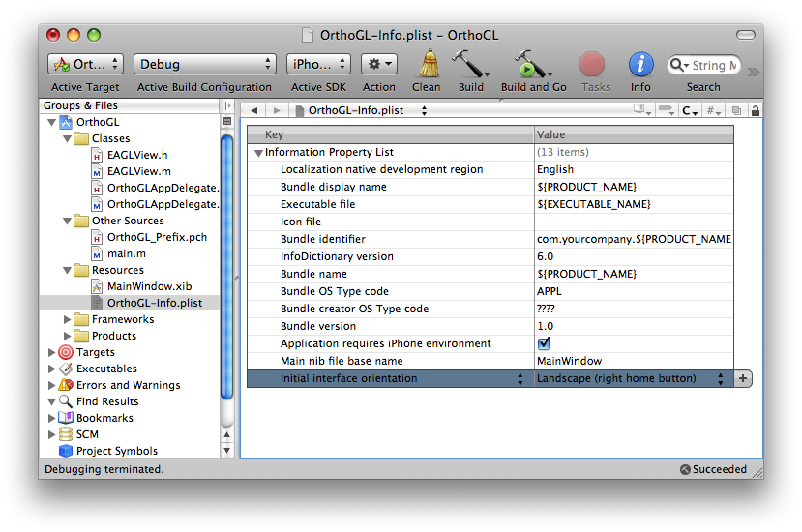The image size is (802, 532).
Task: Collapse the Information Property List row
Action: pos(258,153)
